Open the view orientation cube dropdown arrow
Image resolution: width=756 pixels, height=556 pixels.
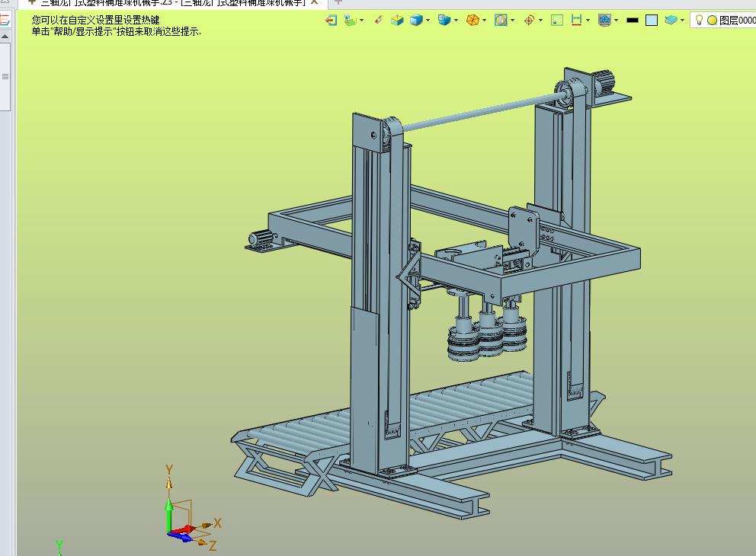click(456, 21)
